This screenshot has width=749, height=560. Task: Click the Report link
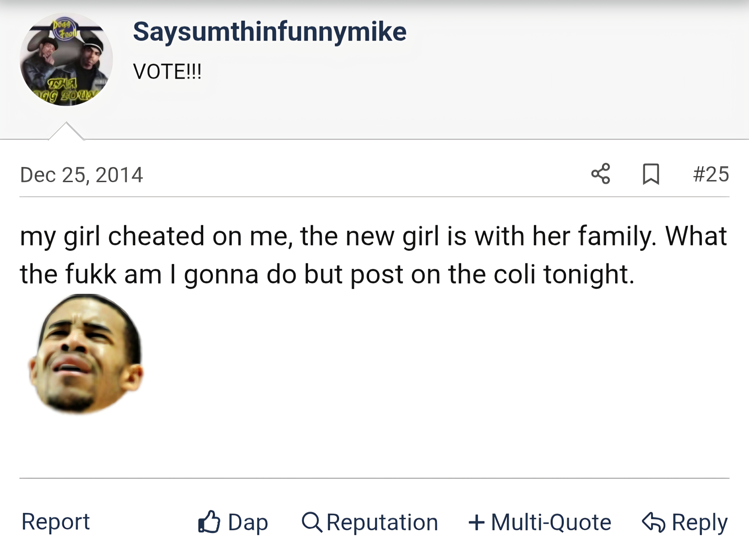pyautogui.click(x=55, y=521)
